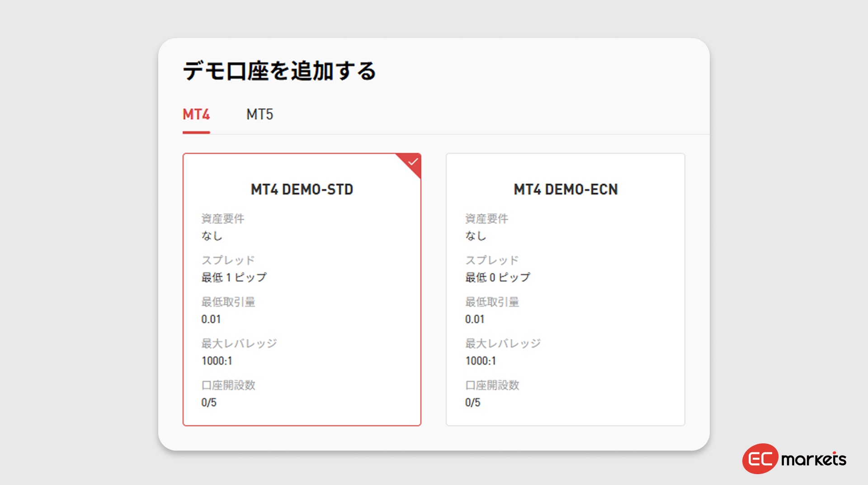
Task: Click なし value in DEMO-ECN card
Action: pos(476,236)
